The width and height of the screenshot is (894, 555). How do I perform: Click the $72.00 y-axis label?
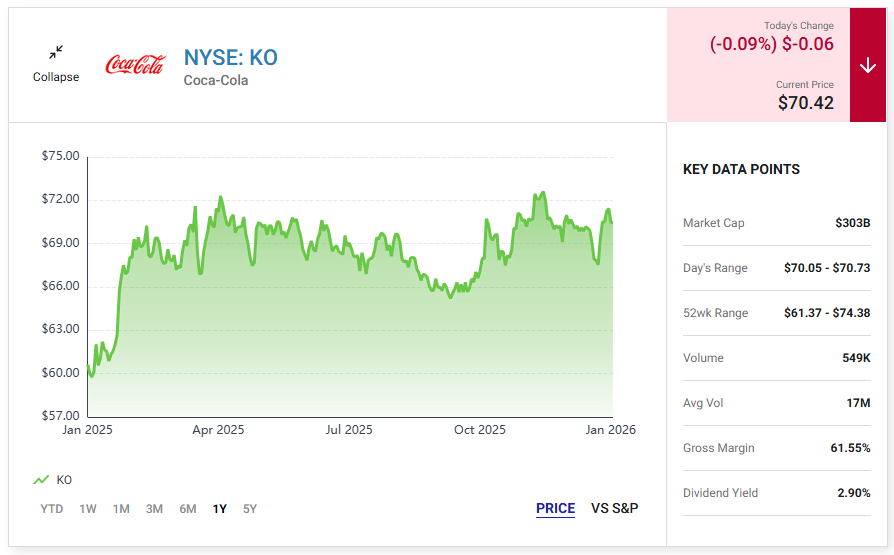click(60, 199)
